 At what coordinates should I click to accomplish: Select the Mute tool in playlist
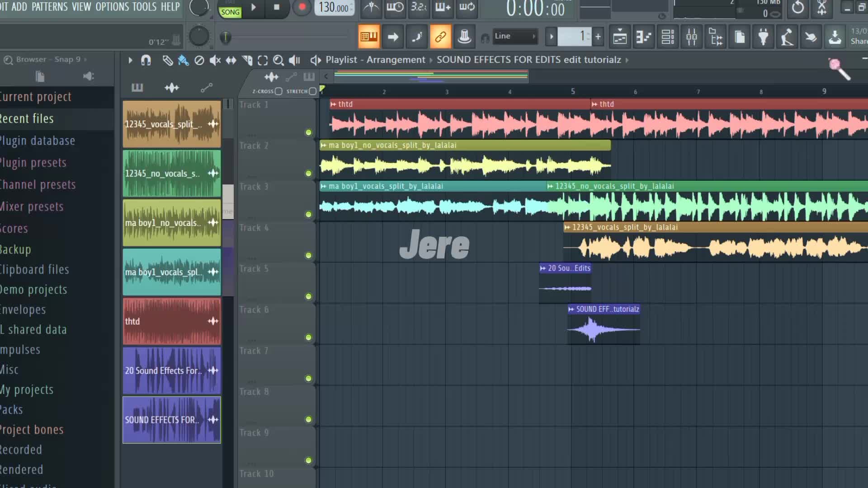(x=215, y=60)
